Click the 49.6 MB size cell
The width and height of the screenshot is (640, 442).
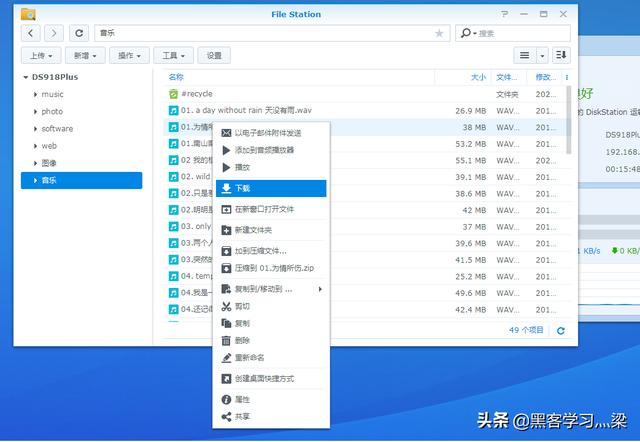click(x=471, y=293)
